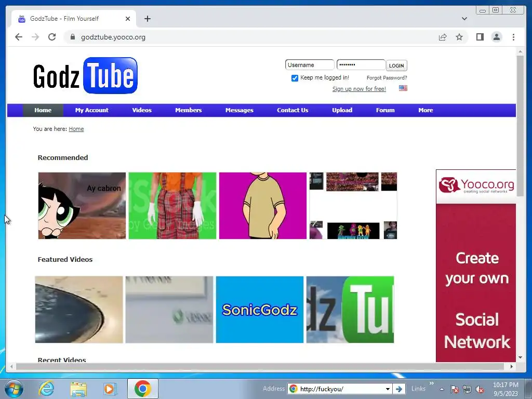Click the Action Center flag tray icon
This screenshot has width=532, height=399.
click(455, 389)
